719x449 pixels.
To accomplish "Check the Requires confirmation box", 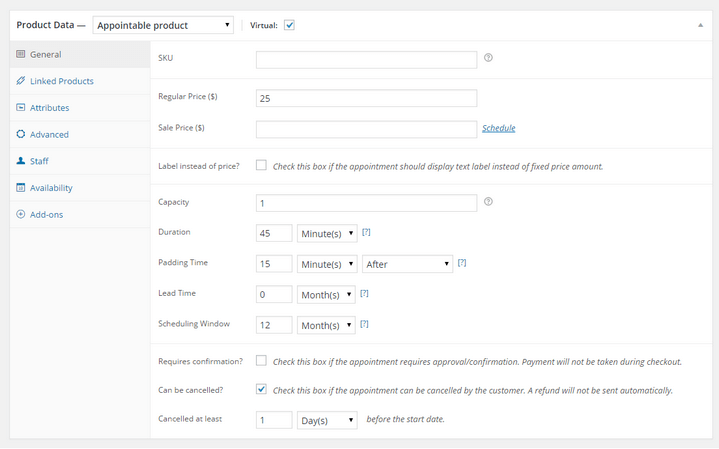I will pos(261,360).
